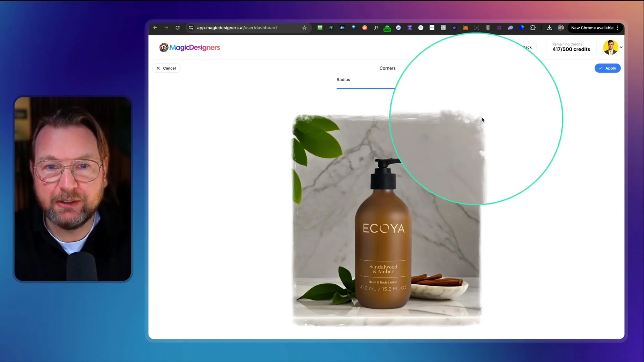Click New Chrome available update button
Viewport: 644px width, 362px height.
592,28
